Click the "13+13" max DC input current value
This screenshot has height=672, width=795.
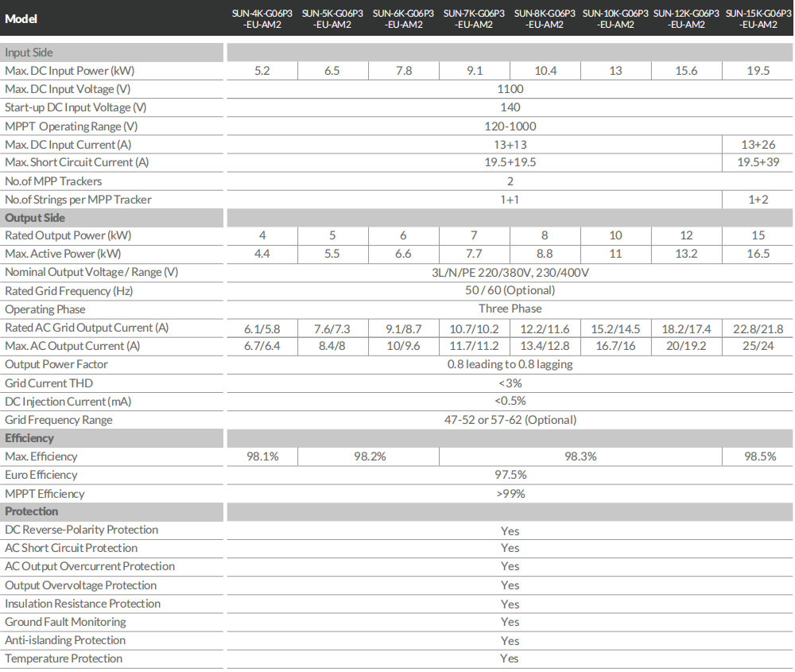510,145
